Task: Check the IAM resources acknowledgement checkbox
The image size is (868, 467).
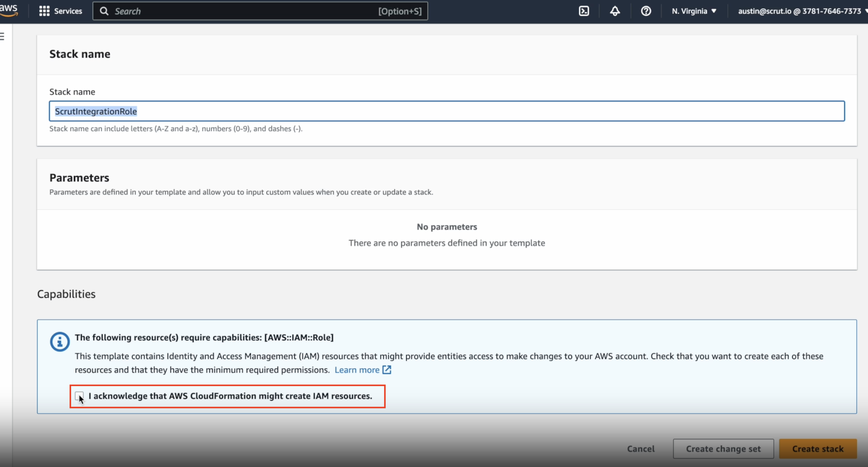Action: [80, 396]
